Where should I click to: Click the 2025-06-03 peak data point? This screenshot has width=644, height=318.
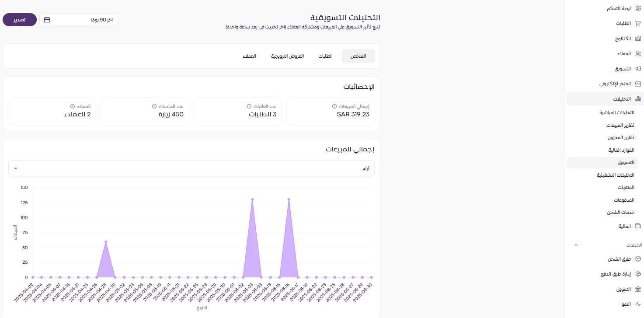click(x=252, y=199)
